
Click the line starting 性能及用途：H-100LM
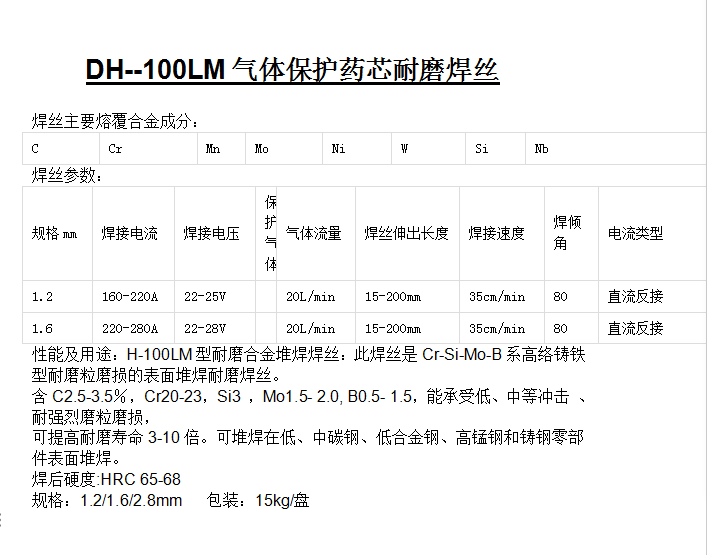pos(308,355)
